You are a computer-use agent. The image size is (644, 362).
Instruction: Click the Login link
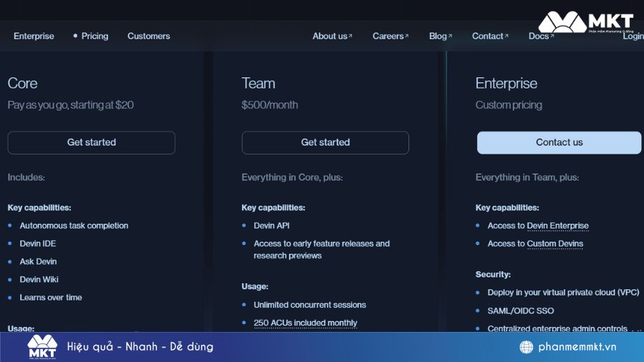coord(633,36)
